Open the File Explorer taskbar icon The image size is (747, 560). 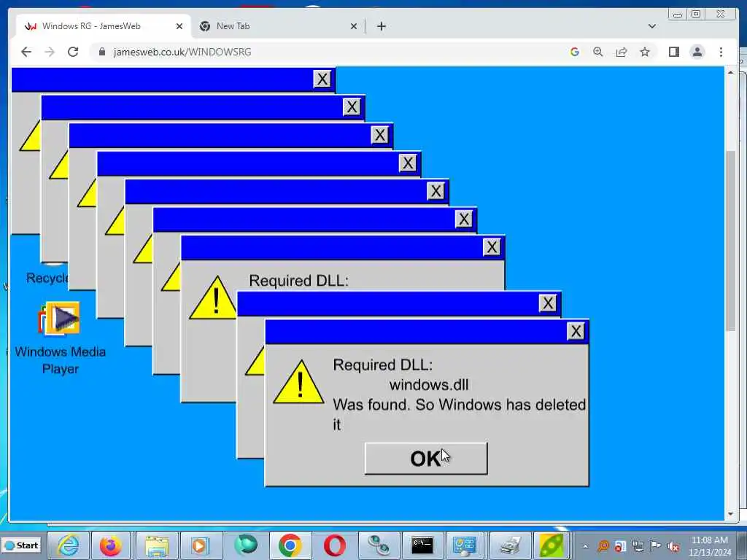(x=157, y=545)
